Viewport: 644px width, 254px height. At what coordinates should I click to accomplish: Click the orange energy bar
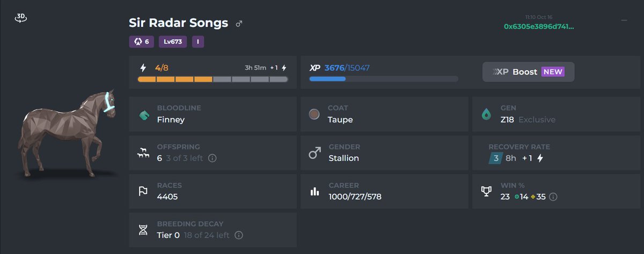tap(213, 79)
